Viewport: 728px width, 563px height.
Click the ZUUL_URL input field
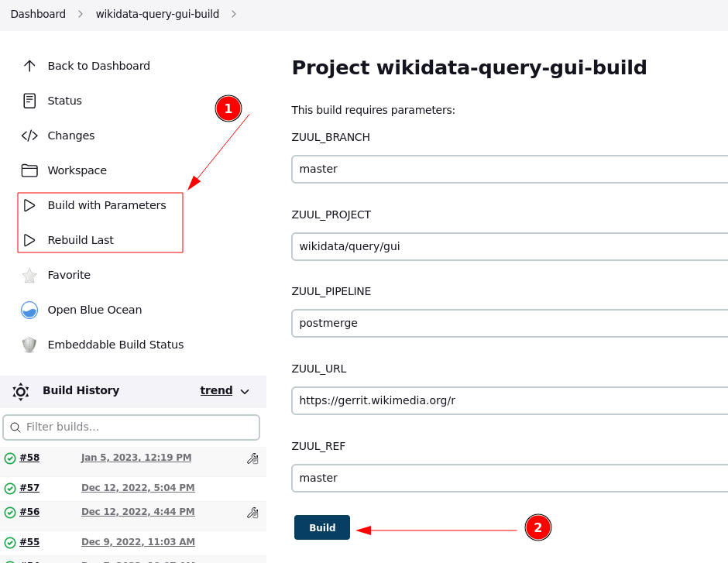(x=510, y=400)
